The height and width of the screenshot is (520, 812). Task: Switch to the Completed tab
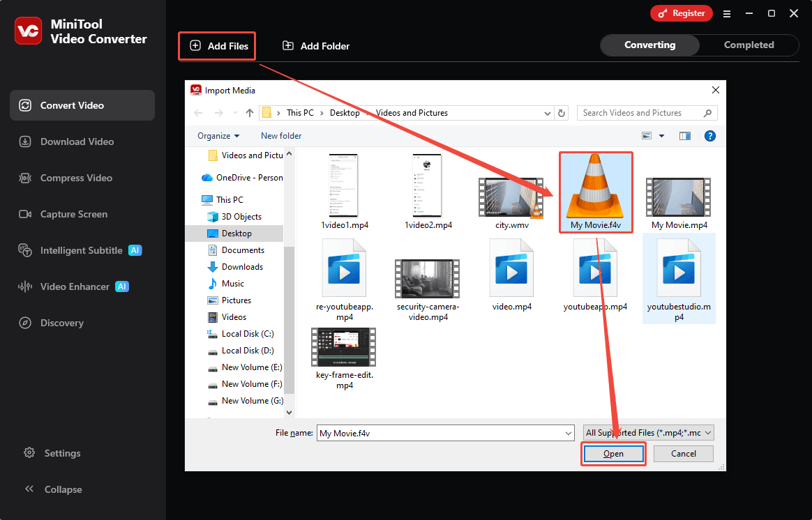(x=749, y=45)
